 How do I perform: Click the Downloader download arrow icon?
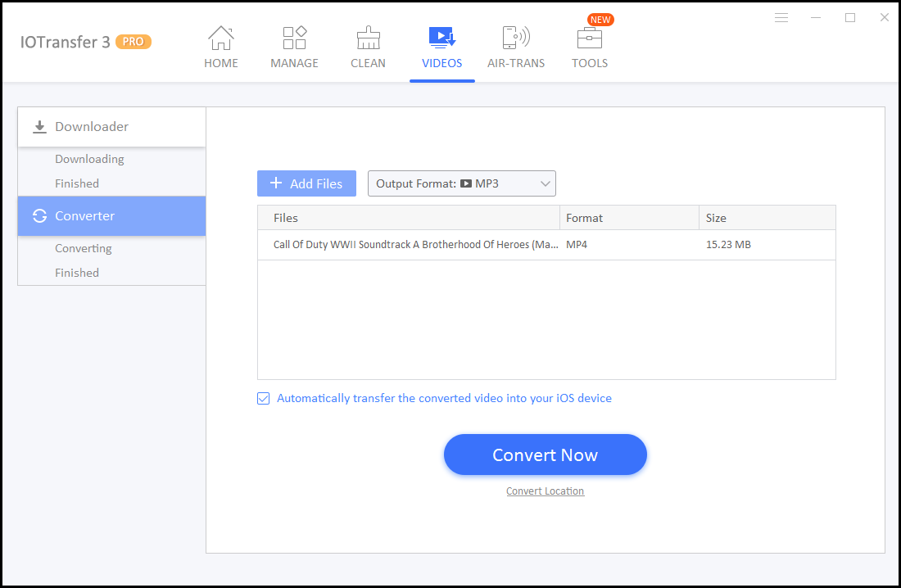[38, 127]
